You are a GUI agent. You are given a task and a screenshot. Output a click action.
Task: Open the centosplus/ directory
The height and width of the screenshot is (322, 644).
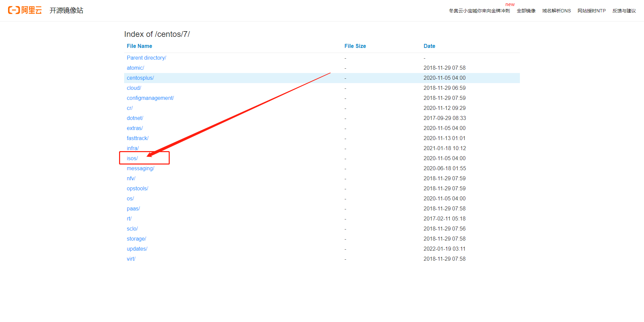(140, 78)
